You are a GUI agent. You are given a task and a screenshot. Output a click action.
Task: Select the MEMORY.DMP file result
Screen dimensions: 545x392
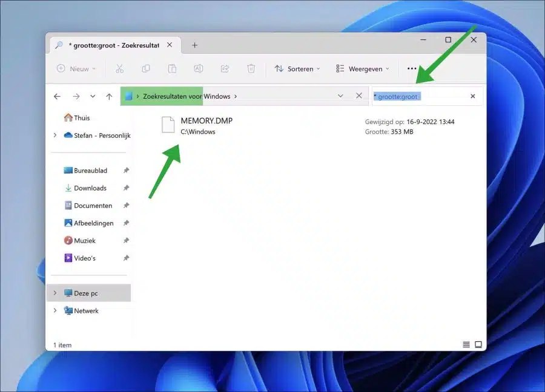(x=309, y=126)
